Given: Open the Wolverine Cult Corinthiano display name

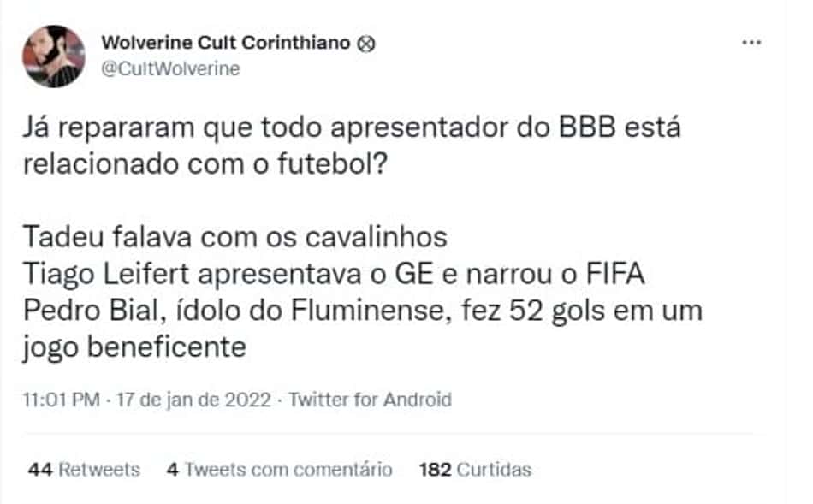Looking at the screenshot, I should 226,43.
